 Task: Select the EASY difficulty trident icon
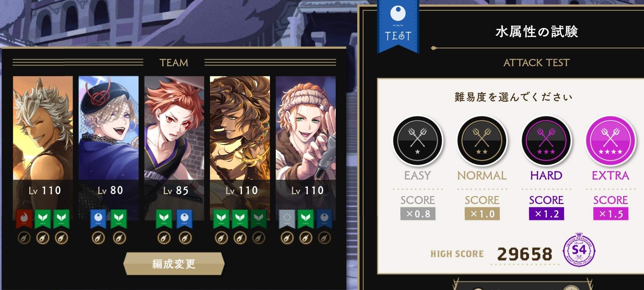pyautogui.click(x=418, y=141)
